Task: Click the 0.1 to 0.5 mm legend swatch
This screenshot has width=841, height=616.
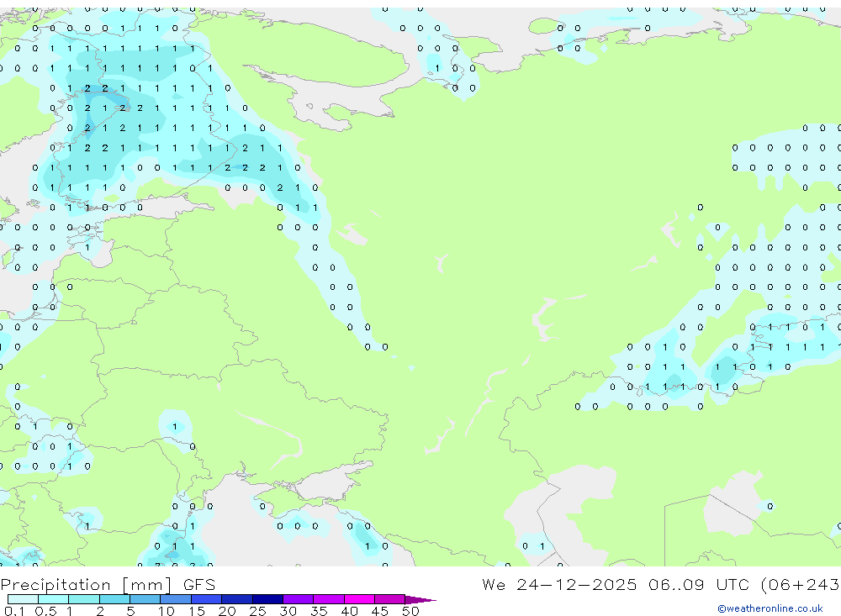Action: [23, 599]
